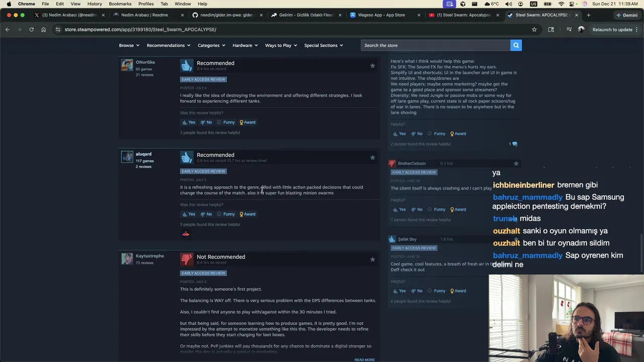
Task: Switch to the YouTube Steel Swarm tab
Action: (x=464, y=15)
